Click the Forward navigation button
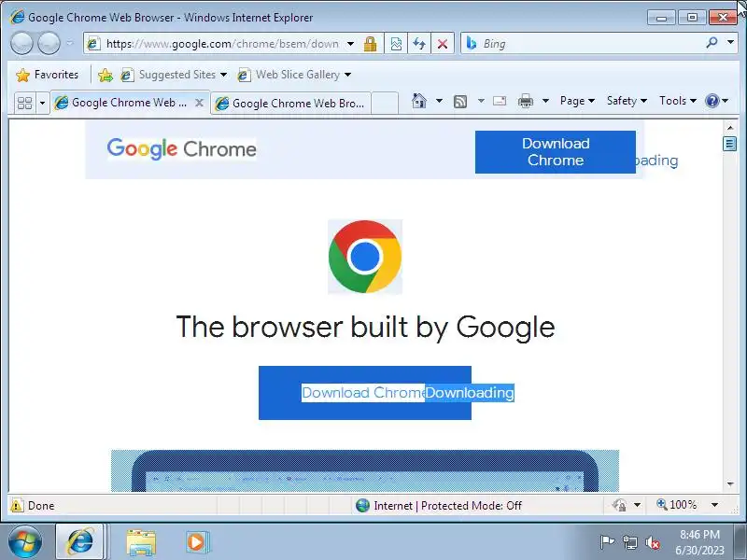747x560 pixels. [49, 44]
